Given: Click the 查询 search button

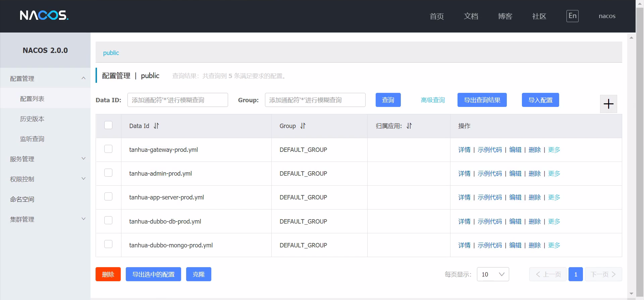Looking at the screenshot, I should [x=388, y=100].
